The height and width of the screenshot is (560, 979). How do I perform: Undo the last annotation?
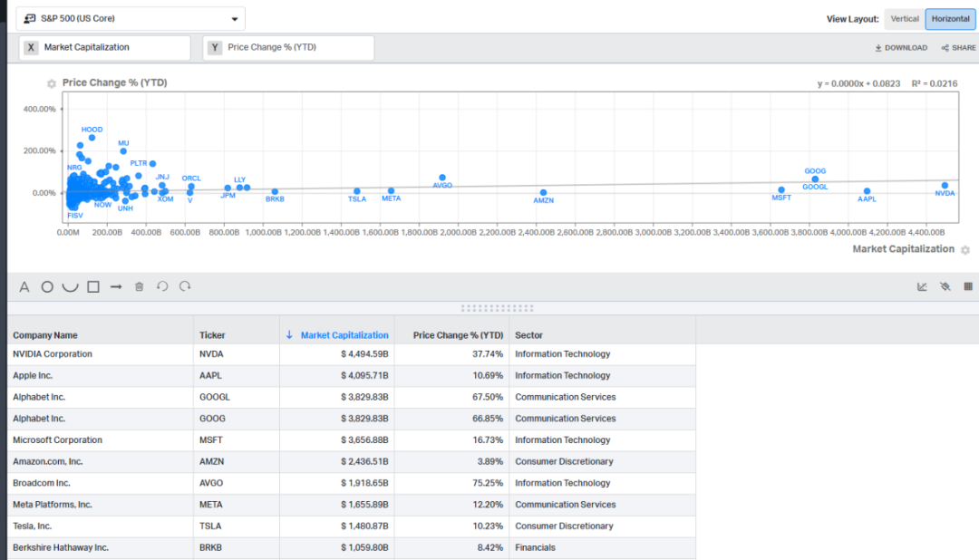click(162, 287)
